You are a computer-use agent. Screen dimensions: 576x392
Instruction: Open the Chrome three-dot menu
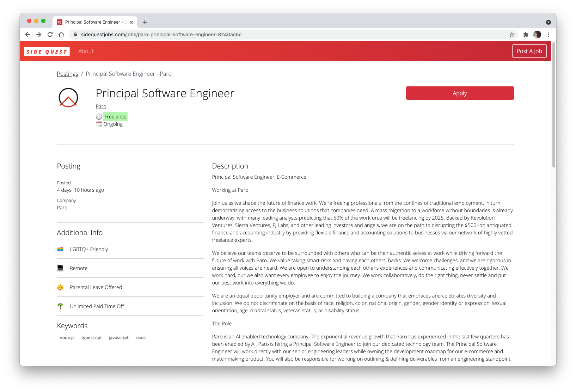point(549,35)
